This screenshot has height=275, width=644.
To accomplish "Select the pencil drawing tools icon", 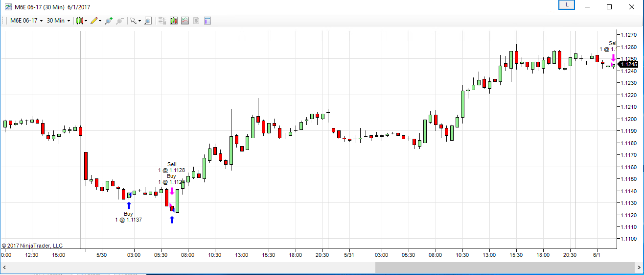I will pos(93,21).
